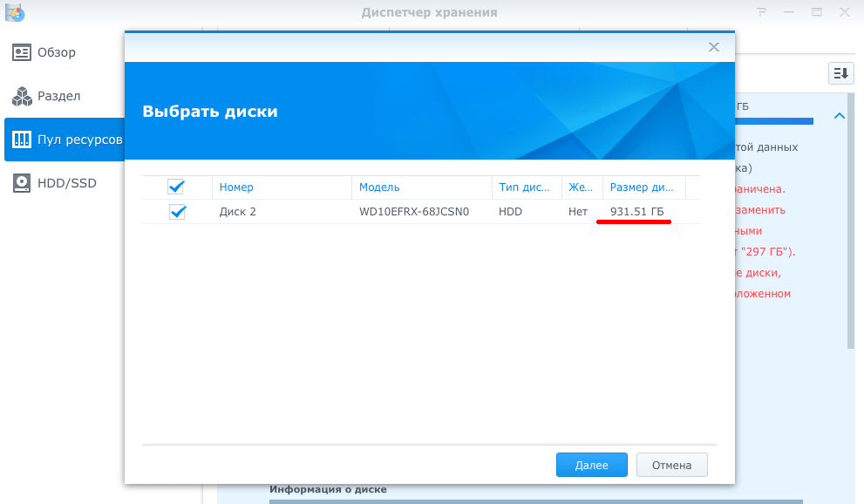Image resolution: width=864 pixels, height=504 pixels.
Task: Select the WD10EFRX-68JCSN0 model cell
Action: tap(414, 211)
